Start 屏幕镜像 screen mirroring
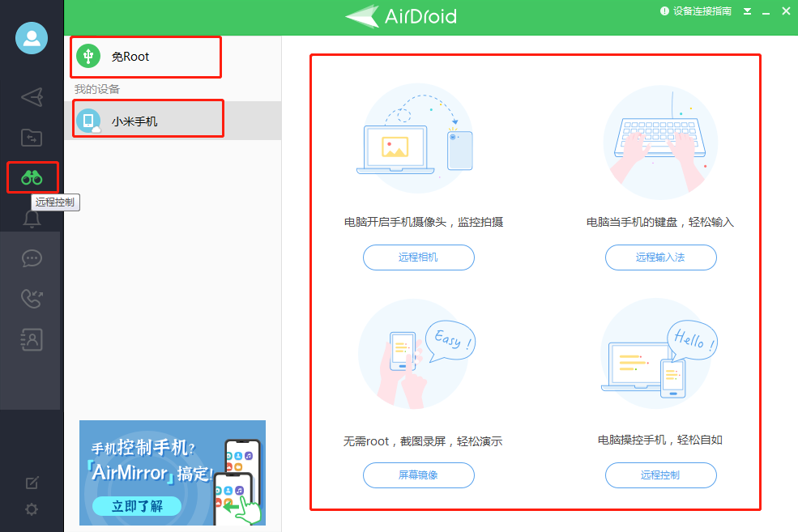Image resolution: width=798 pixels, height=532 pixels. pyautogui.click(x=418, y=475)
